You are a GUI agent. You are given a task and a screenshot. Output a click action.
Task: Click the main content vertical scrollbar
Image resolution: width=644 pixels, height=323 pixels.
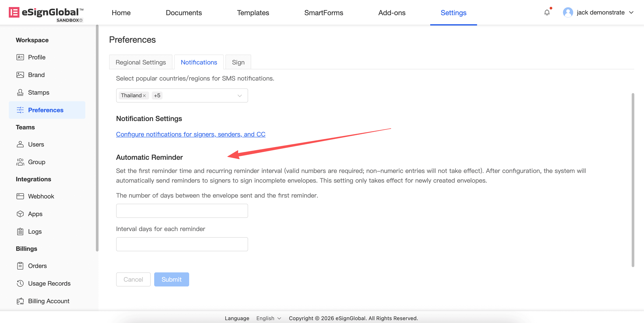(x=633, y=180)
